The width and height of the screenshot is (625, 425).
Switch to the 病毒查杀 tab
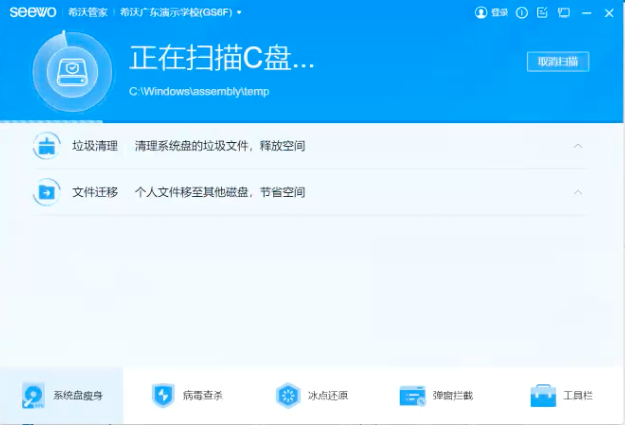tap(187, 395)
